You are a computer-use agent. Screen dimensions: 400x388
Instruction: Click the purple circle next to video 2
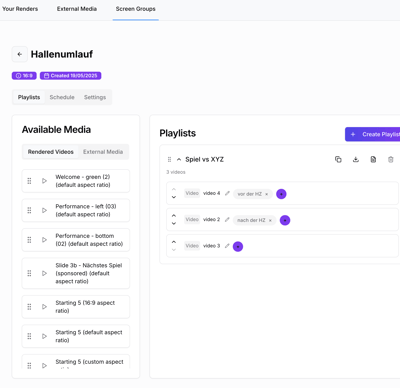pos(285,220)
